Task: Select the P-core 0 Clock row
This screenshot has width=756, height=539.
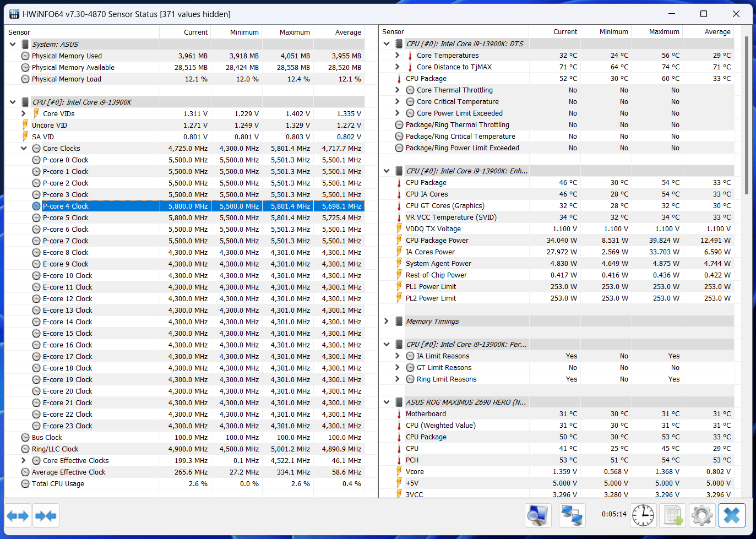Action: click(x=184, y=160)
